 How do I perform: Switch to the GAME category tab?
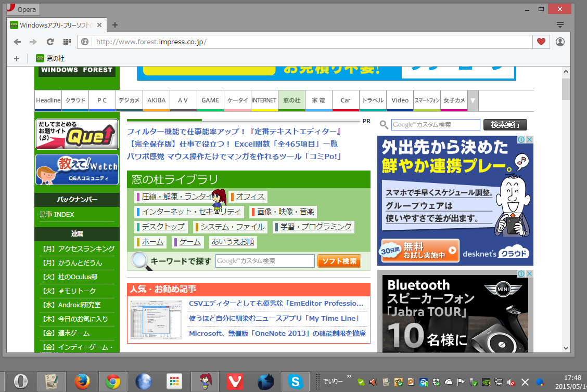(x=210, y=100)
